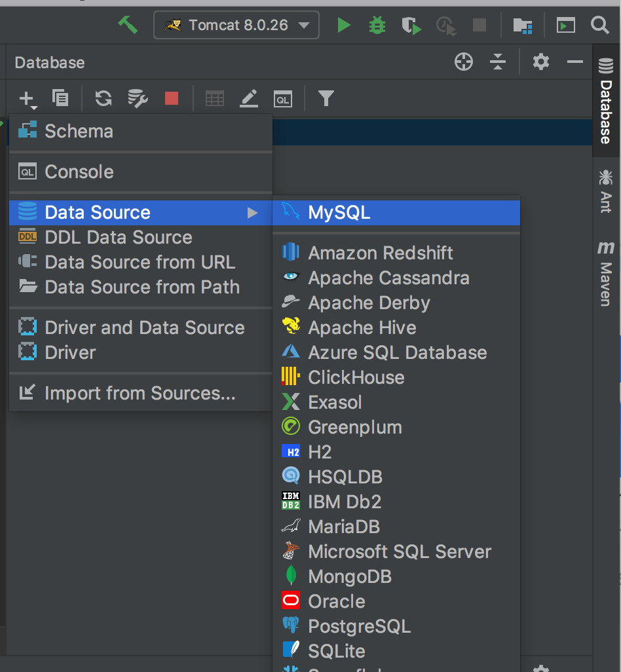Viewport: 621px width, 672px height.
Task: Choose PostgreSQL in the data source submenu
Action: [x=359, y=626]
